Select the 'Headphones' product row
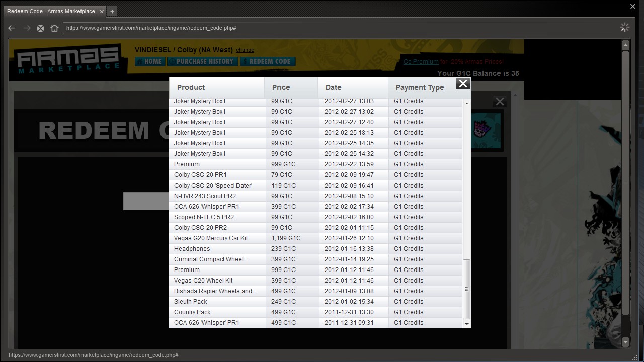644x362 pixels. [x=315, y=249]
